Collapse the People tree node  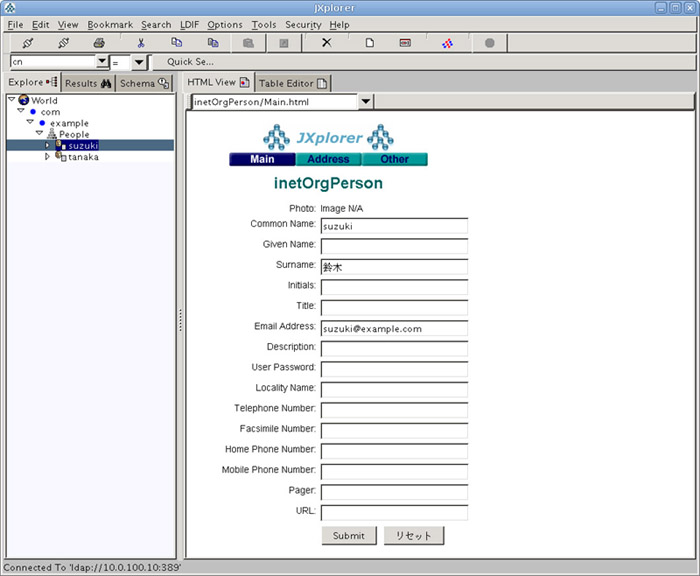(x=39, y=133)
